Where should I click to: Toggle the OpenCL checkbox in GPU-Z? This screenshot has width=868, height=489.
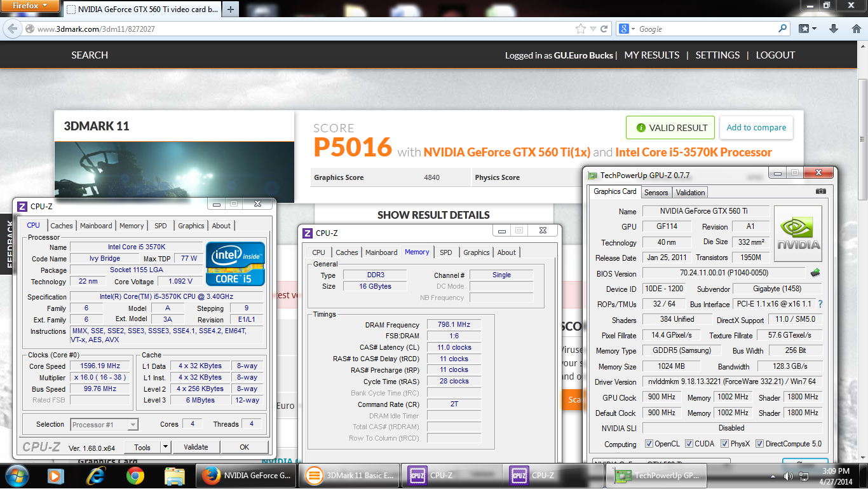coord(649,444)
